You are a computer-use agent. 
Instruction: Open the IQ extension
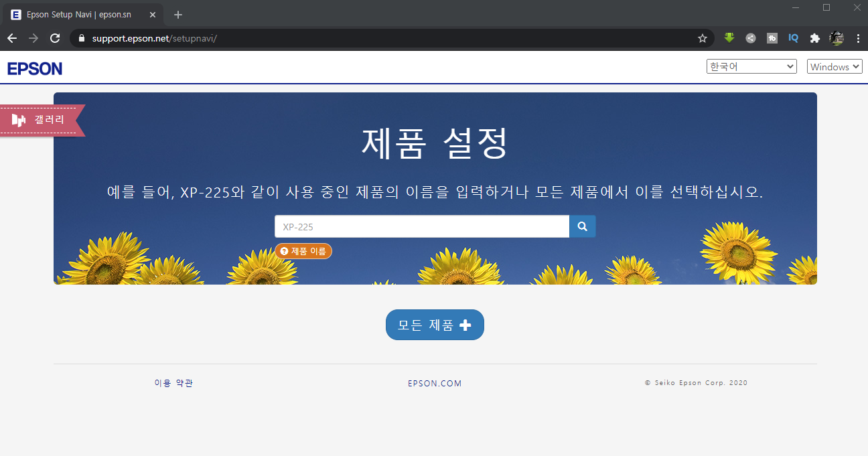[794, 38]
